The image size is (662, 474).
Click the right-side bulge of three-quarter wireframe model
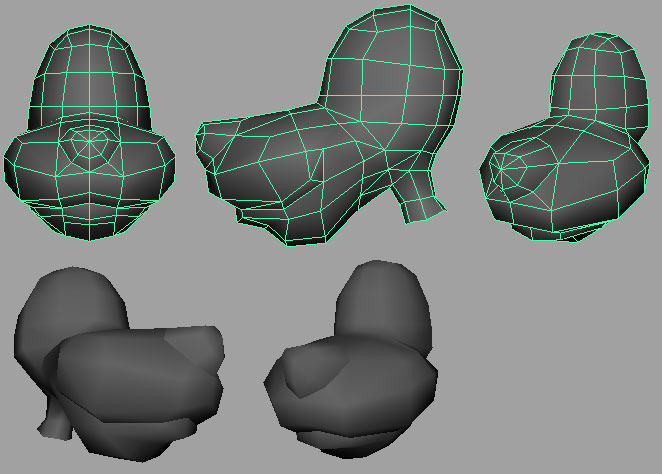(620, 170)
